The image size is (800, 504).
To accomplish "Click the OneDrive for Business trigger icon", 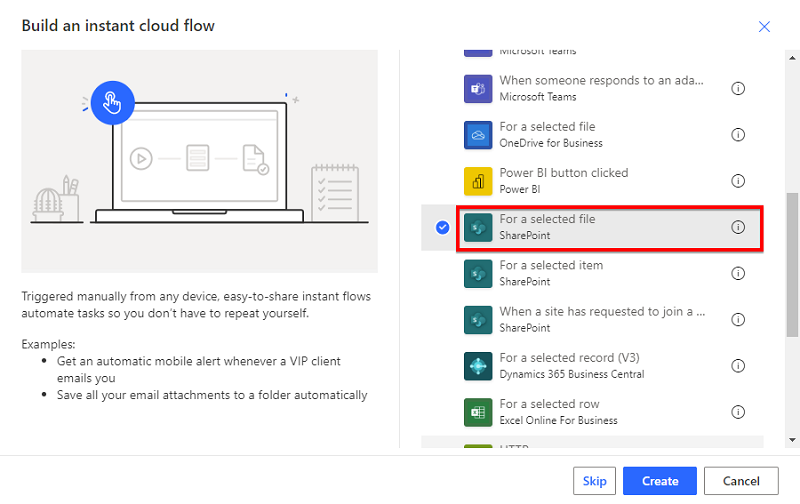I will click(x=478, y=135).
